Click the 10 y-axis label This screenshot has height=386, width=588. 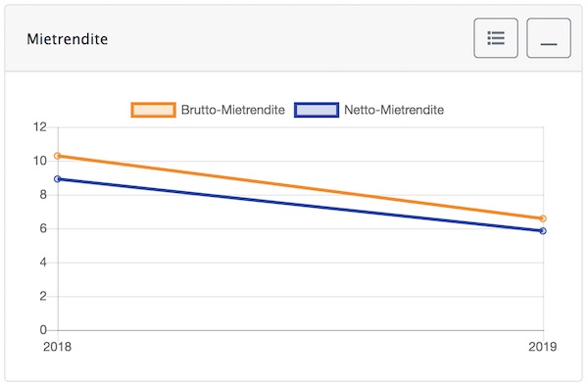pos(40,161)
